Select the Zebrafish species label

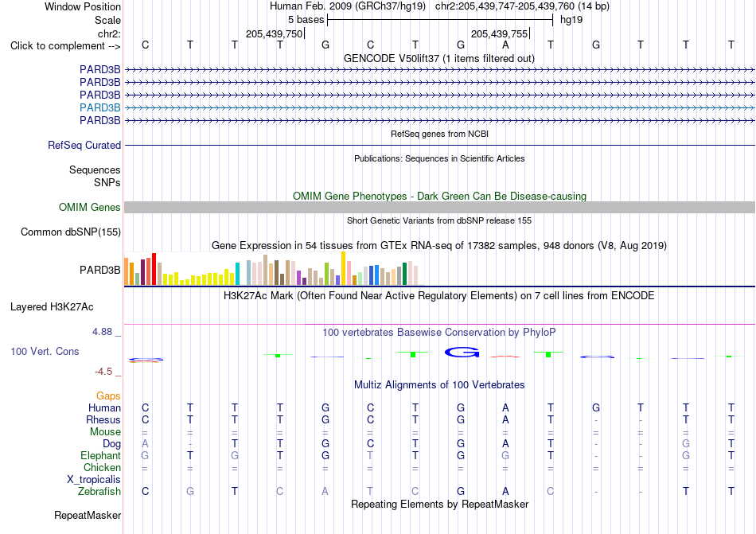pos(99,491)
